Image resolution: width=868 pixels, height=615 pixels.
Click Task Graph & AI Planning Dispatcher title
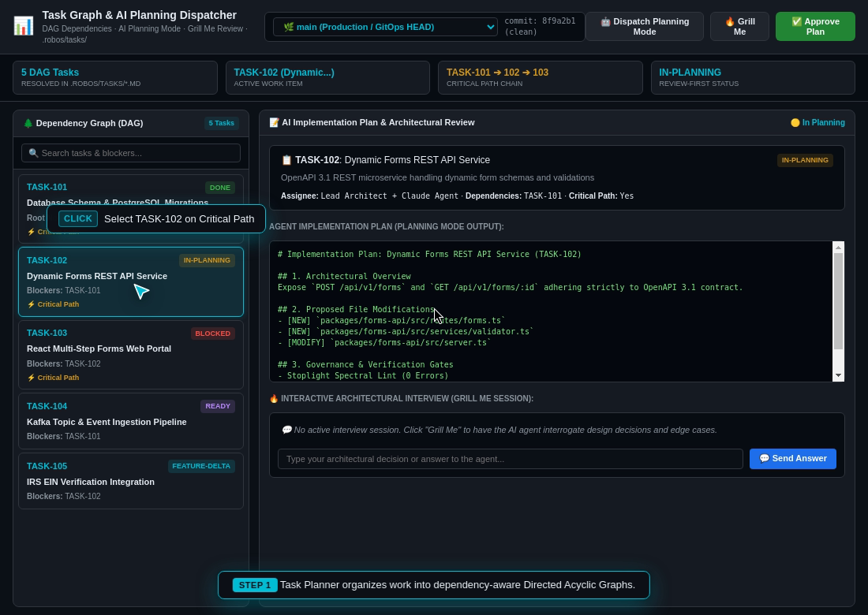pos(139,15)
